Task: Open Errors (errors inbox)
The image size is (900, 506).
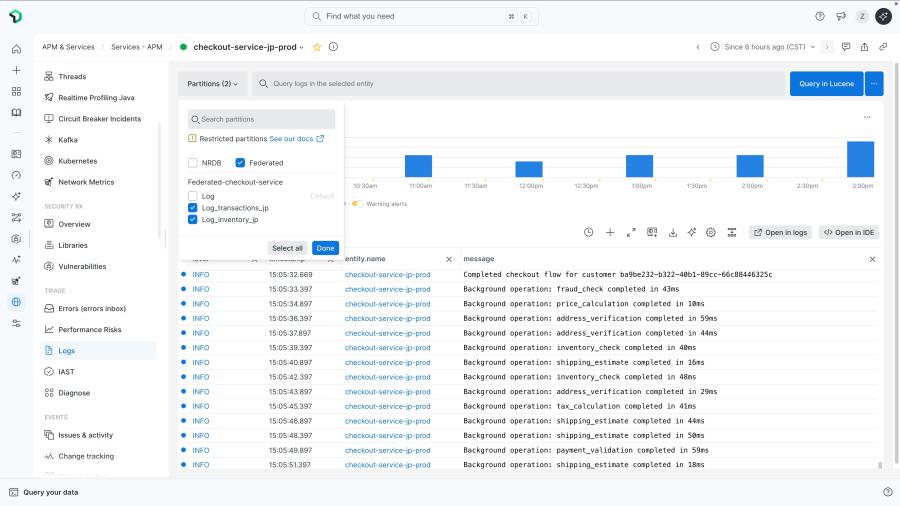Action: pyautogui.click(x=92, y=309)
